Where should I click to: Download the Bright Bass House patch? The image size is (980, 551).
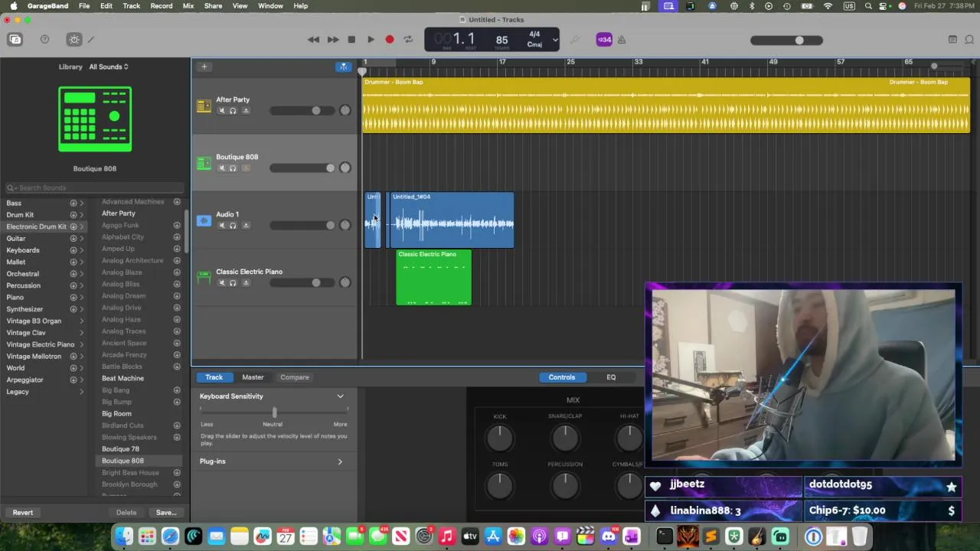point(177,473)
